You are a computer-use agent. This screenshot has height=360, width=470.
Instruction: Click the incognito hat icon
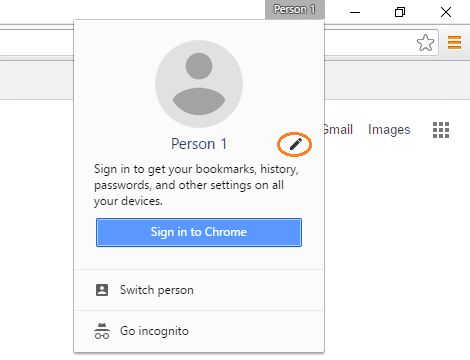(x=102, y=331)
